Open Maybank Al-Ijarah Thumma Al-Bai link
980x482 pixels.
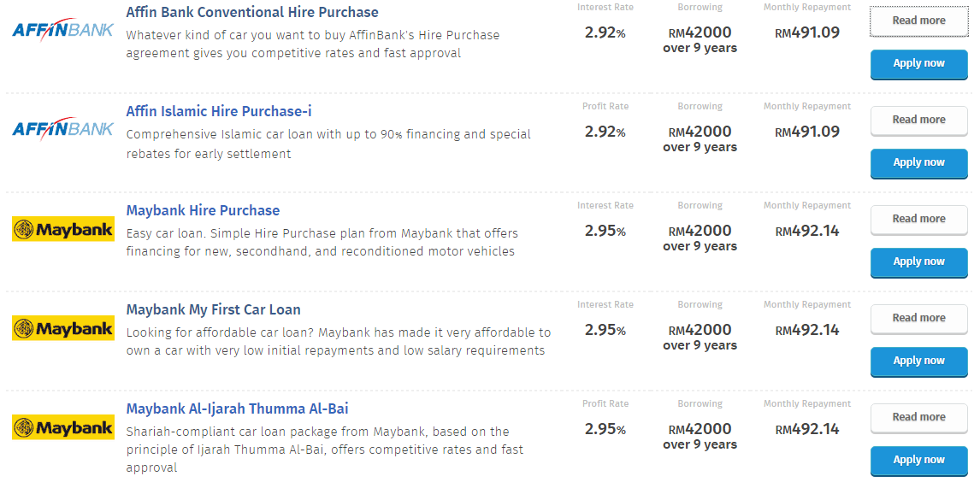[237, 409]
